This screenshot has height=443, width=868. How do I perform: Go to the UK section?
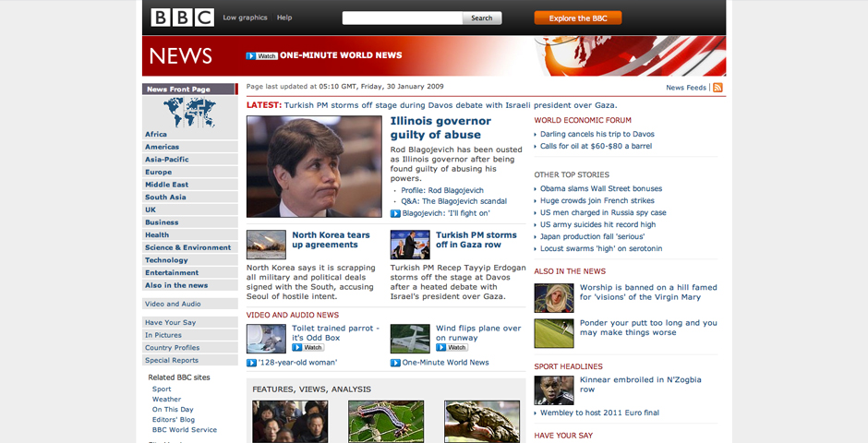[190, 210]
